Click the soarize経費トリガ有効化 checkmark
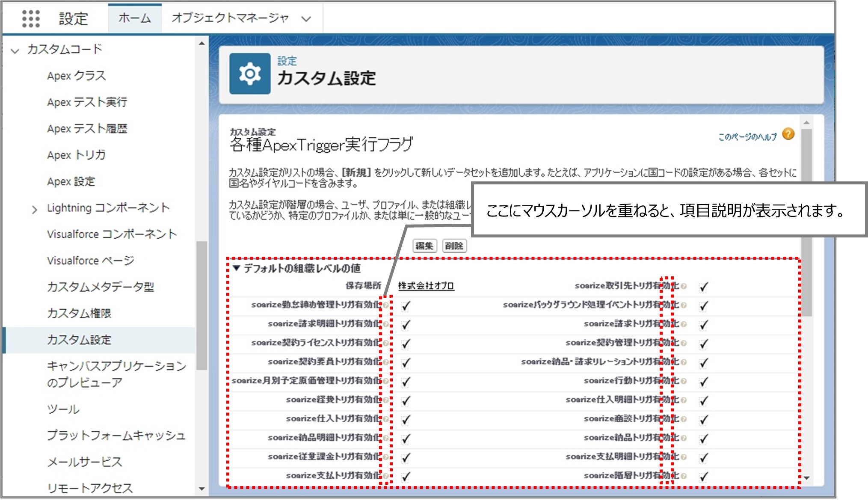The width and height of the screenshot is (868, 501). [x=406, y=401]
